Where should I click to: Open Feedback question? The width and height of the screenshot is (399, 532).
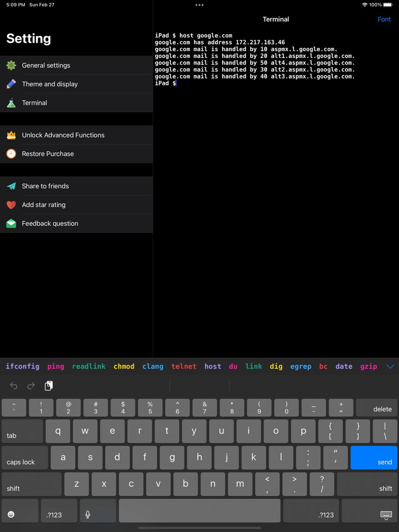(x=76, y=224)
